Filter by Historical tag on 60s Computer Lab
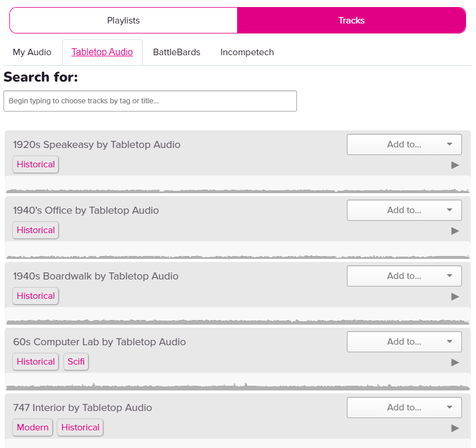Viewport: 476px width, 448px height. (36, 362)
